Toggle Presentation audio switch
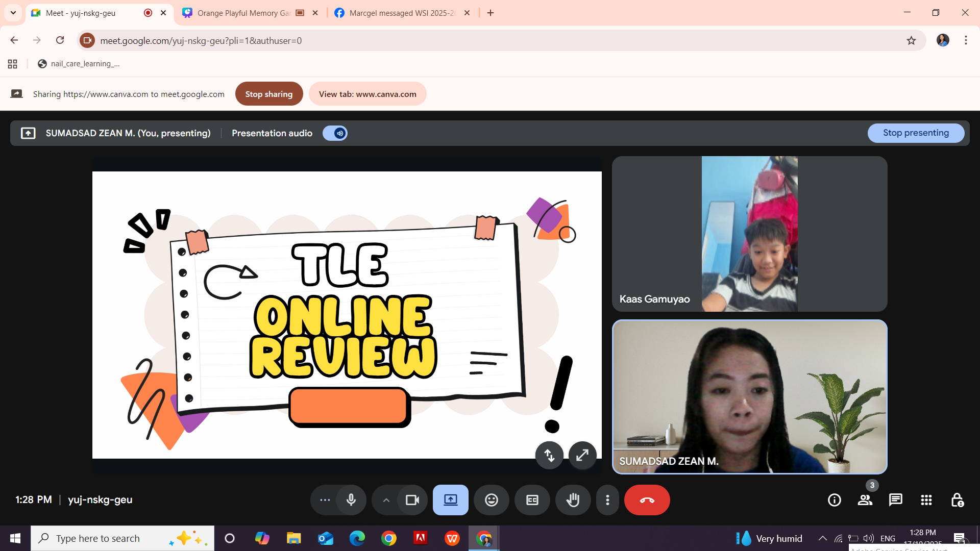Viewport: 980px width, 551px height. pos(335,133)
